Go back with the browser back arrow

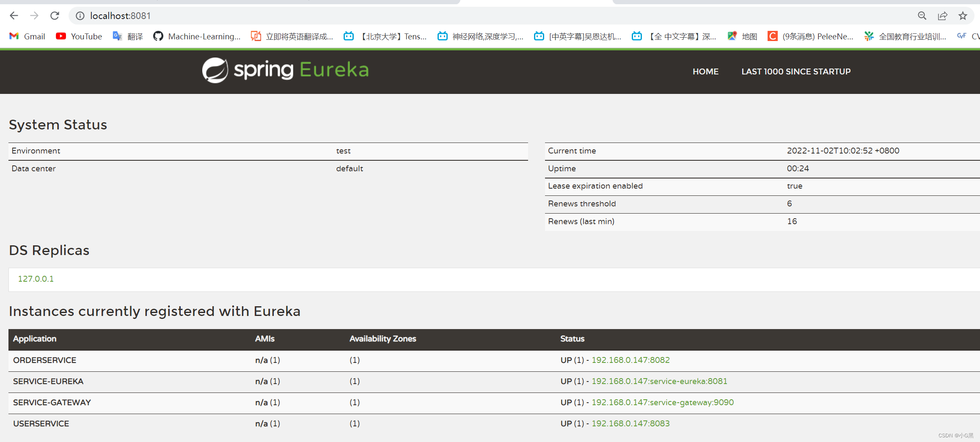click(14, 16)
